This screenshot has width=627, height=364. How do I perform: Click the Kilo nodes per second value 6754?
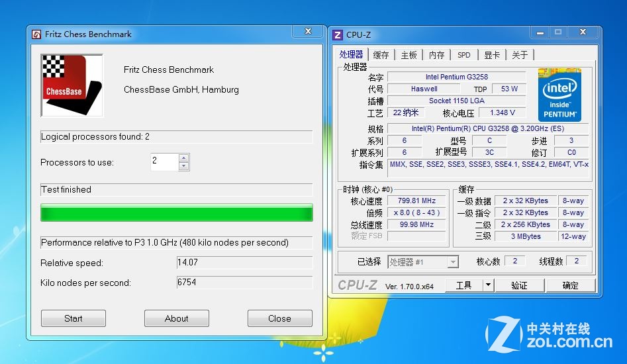click(244, 282)
